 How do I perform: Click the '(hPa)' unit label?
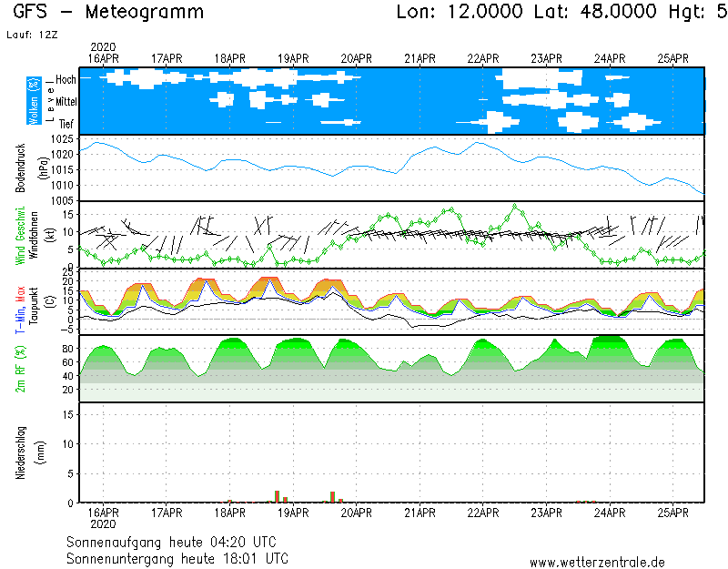point(43,168)
